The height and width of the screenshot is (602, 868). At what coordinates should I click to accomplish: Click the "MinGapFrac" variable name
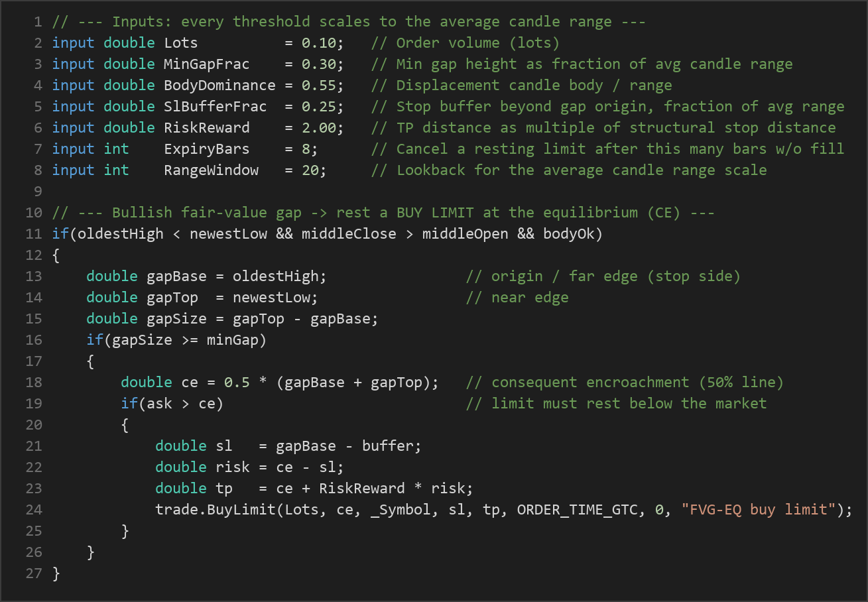[x=207, y=64]
